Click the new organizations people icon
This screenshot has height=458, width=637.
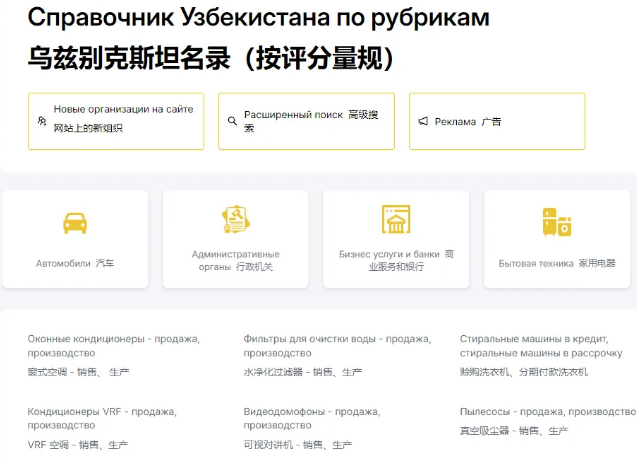click(x=41, y=121)
